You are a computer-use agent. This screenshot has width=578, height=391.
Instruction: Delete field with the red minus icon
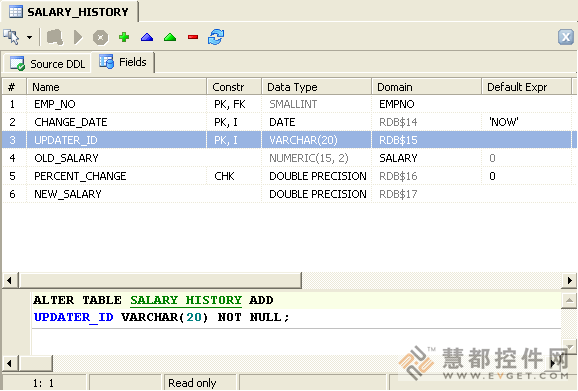click(x=193, y=37)
